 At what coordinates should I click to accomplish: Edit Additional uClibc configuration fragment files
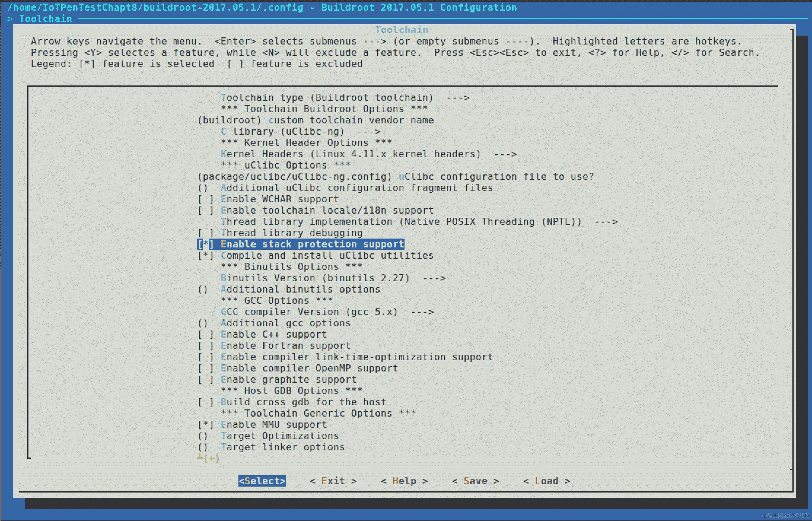[345, 188]
